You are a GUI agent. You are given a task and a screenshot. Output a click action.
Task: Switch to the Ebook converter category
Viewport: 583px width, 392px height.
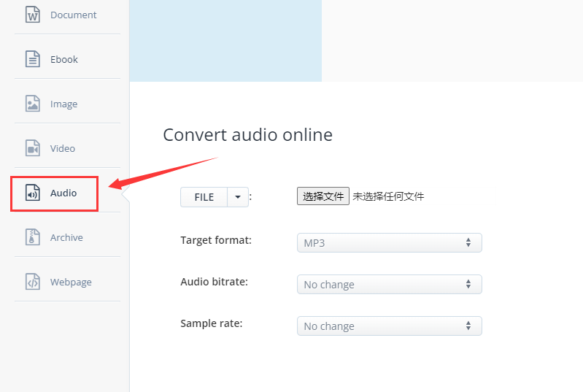click(64, 59)
